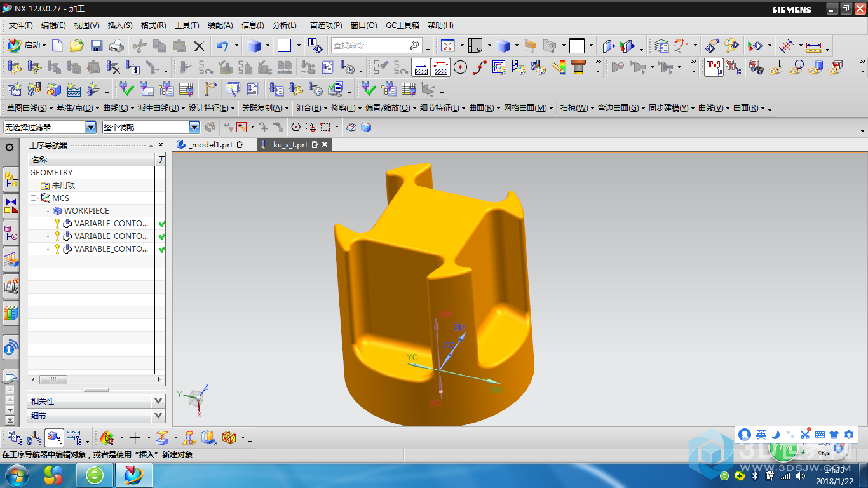This screenshot has height=488, width=868.
Task: Select the Program Order View icon
Action: click(13, 437)
